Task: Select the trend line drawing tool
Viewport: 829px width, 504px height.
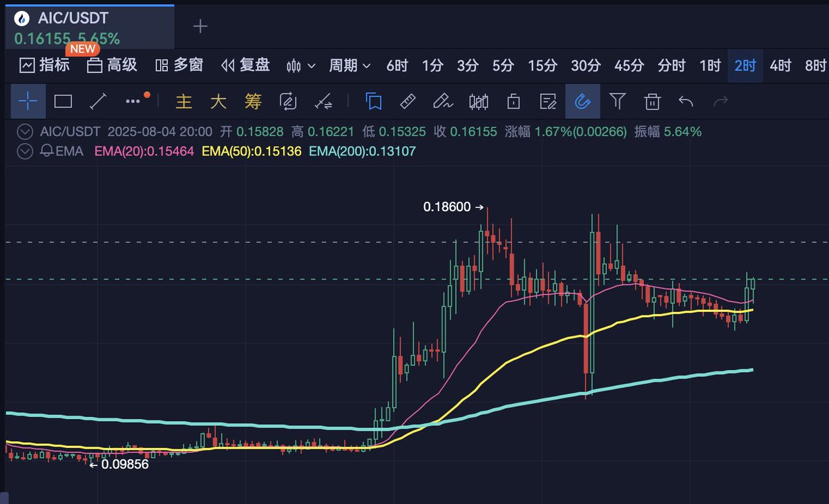Action: click(x=99, y=101)
